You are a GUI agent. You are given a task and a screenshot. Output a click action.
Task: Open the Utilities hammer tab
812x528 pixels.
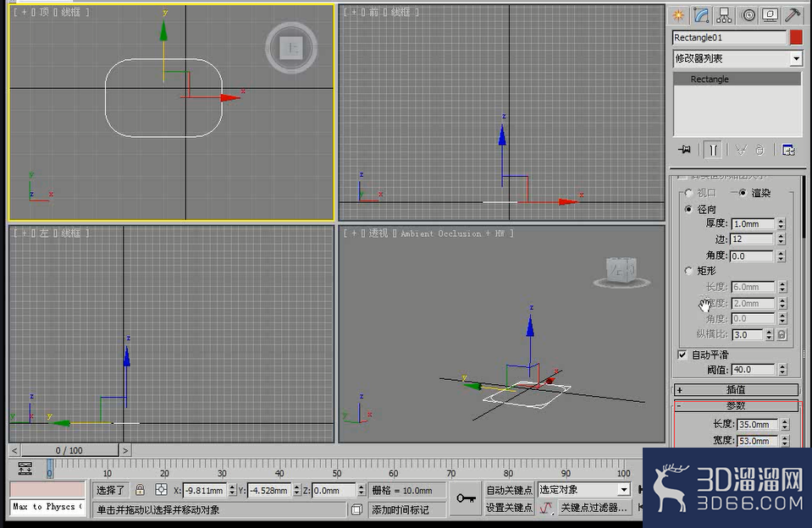(x=793, y=15)
